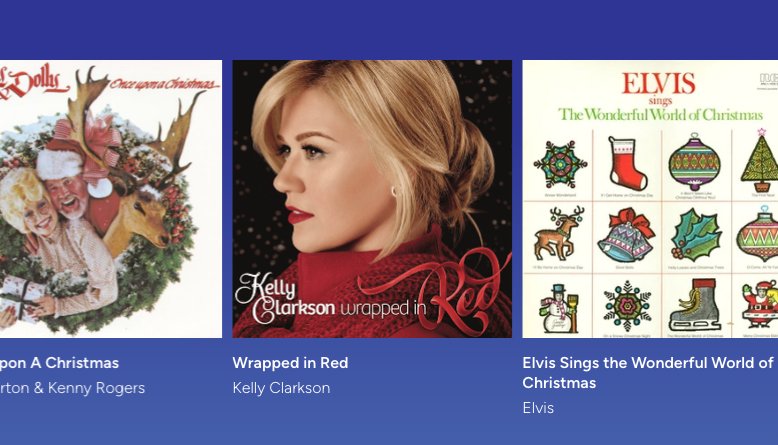
Task: Click the Santa Claus icon on Elvis cover
Action: pos(760,304)
